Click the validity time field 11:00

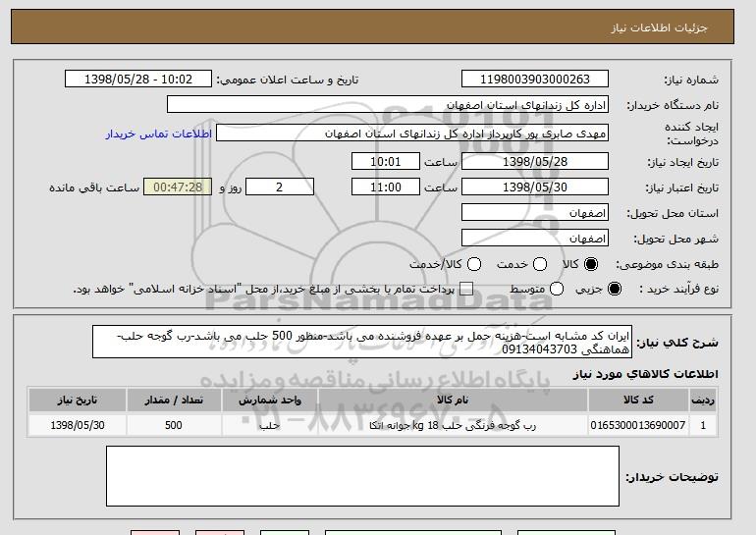coord(386,187)
